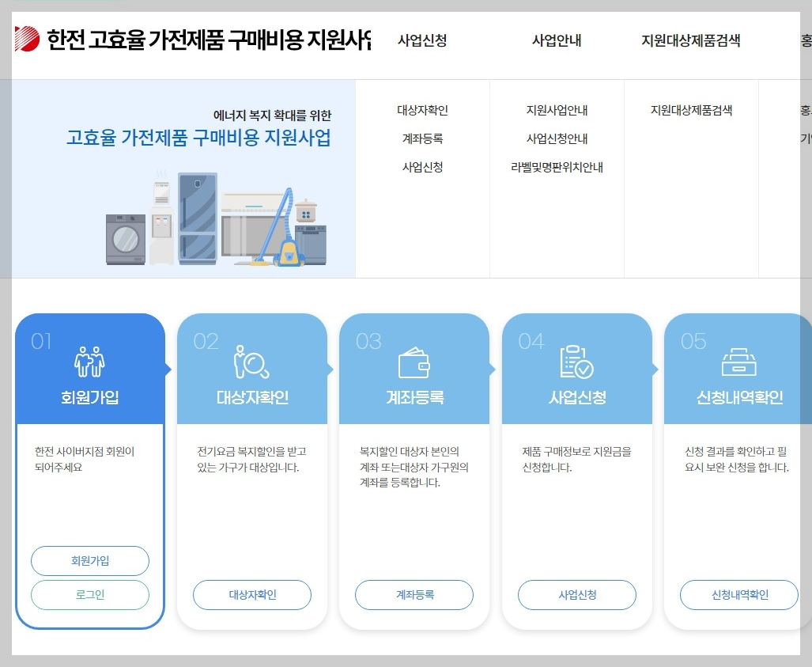Select 대상자확인 in the submenu
Viewport: 812px width, 667px height.
click(x=422, y=110)
